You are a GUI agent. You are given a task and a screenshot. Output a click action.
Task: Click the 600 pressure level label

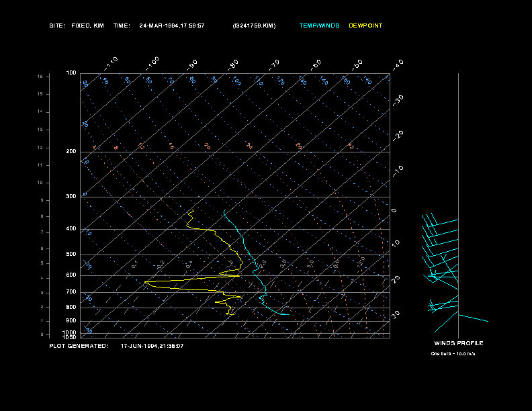coord(71,275)
